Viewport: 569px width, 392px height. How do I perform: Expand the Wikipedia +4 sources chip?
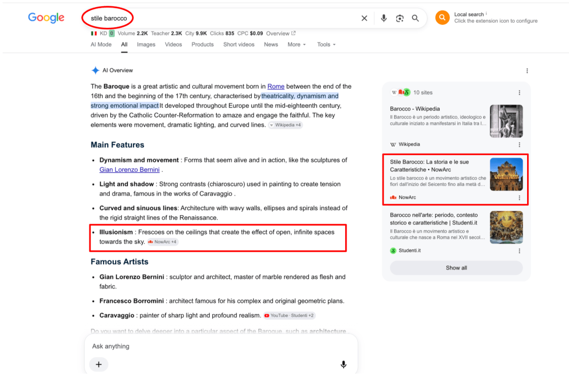[285, 125]
